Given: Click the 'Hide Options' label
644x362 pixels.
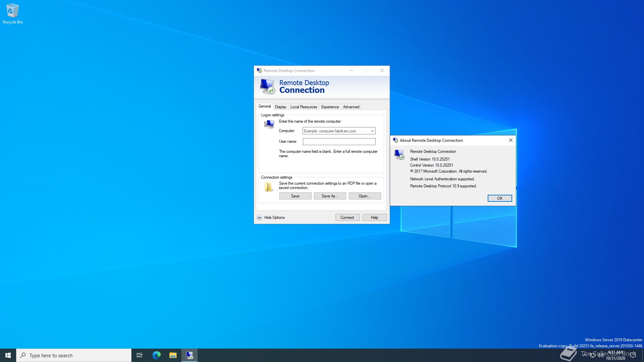Looking at the screenshot, I should tap(274, 218).
